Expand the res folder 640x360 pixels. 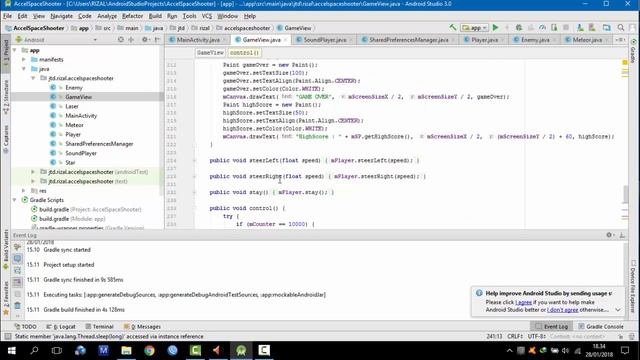click(24, 191)
